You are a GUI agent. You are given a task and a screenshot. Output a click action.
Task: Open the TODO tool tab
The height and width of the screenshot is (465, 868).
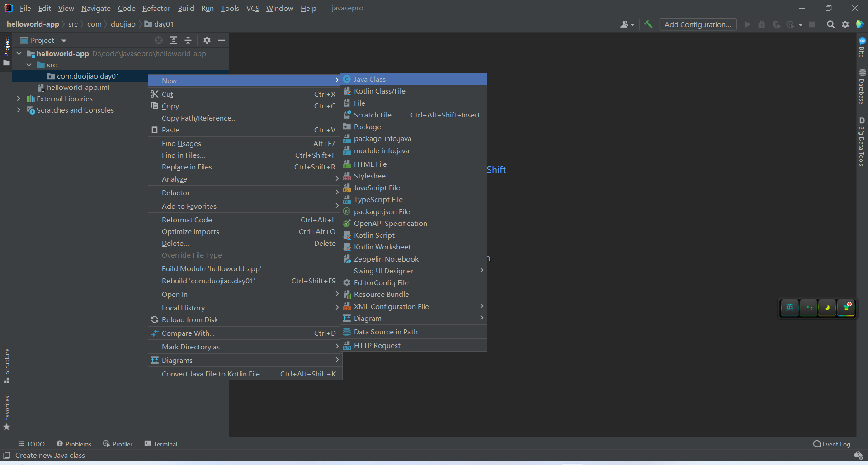[31, 444]
